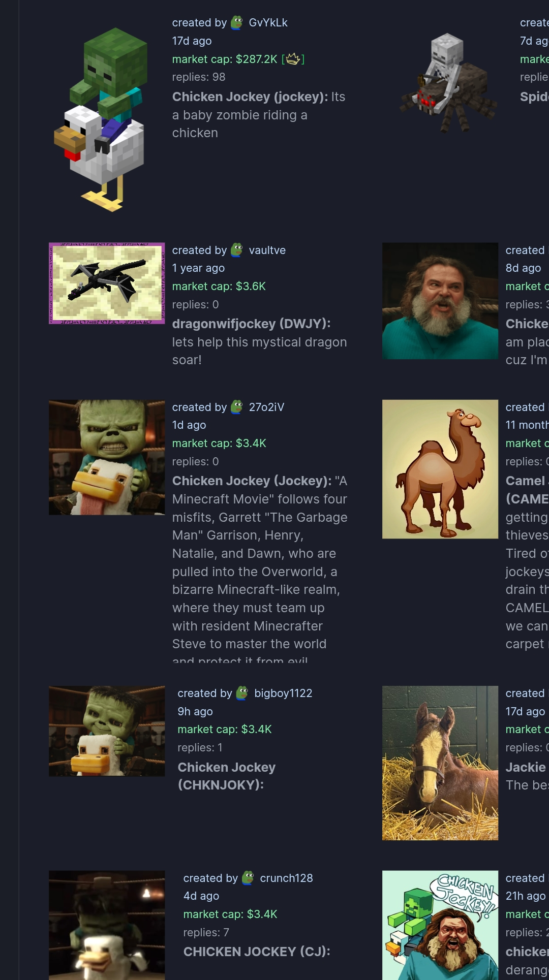
Task: Open creator profile GvYkLk
Action: click(268, 23)
